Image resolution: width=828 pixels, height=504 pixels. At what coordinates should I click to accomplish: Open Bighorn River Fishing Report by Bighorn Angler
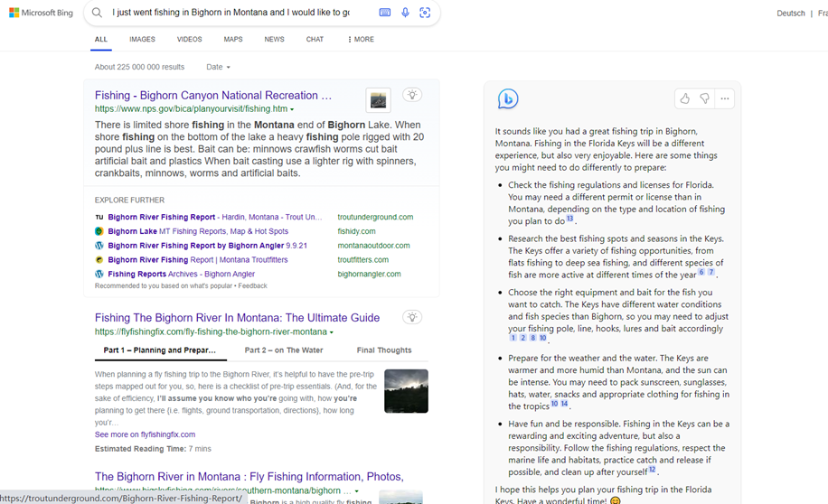pos(208,246)
